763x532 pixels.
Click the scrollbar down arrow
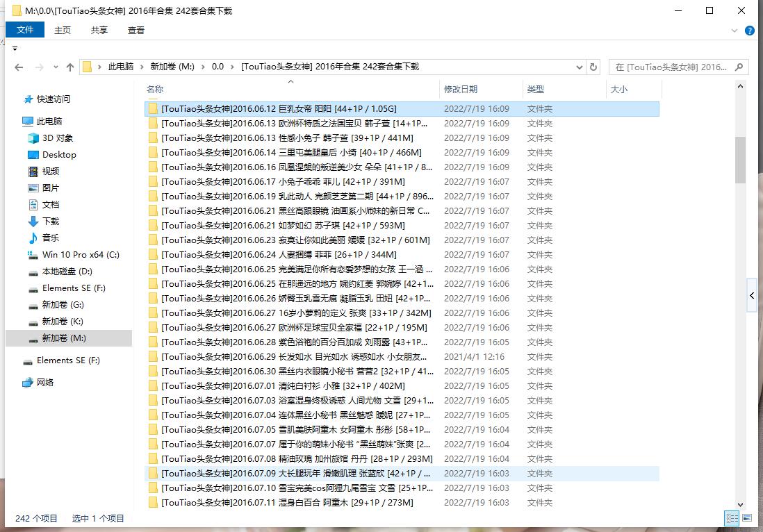point(740,505)
